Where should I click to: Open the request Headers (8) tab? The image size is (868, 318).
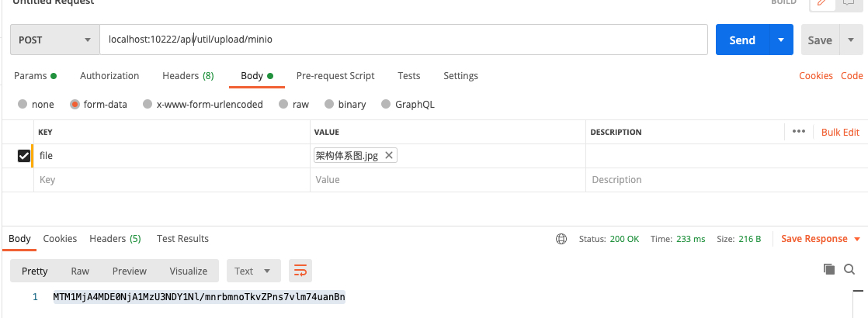(x=188, y=76)
